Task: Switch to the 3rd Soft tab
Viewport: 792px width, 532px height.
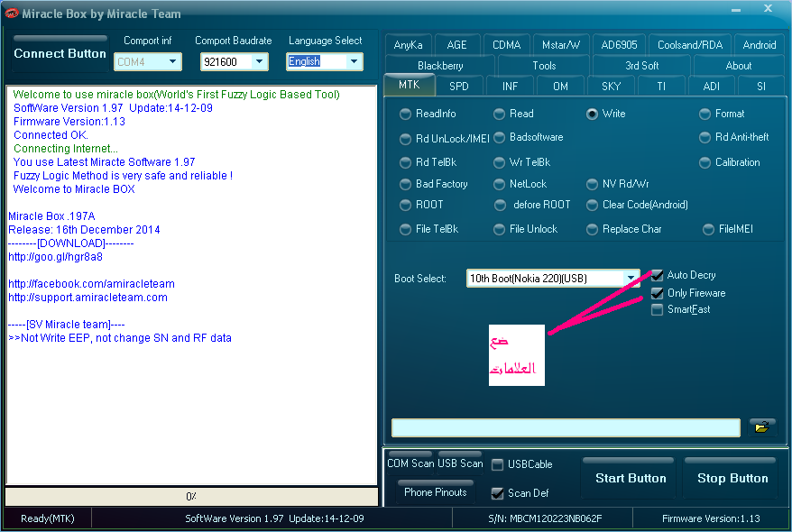Action: [642, 66]
